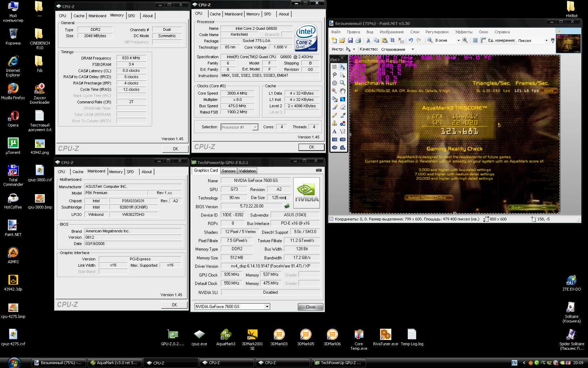Toggle pixel grid icon in Paint.NET

(x=475, y=40)
